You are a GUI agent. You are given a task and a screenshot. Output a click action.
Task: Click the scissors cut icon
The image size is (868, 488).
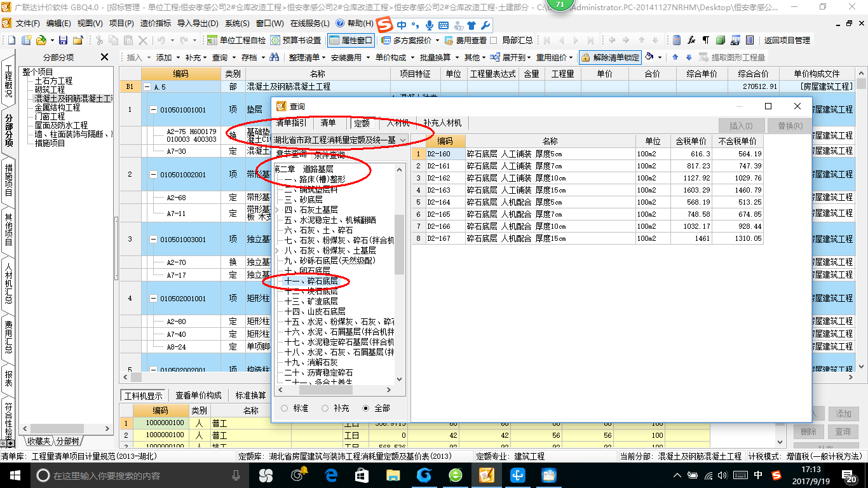click(98, 40)
